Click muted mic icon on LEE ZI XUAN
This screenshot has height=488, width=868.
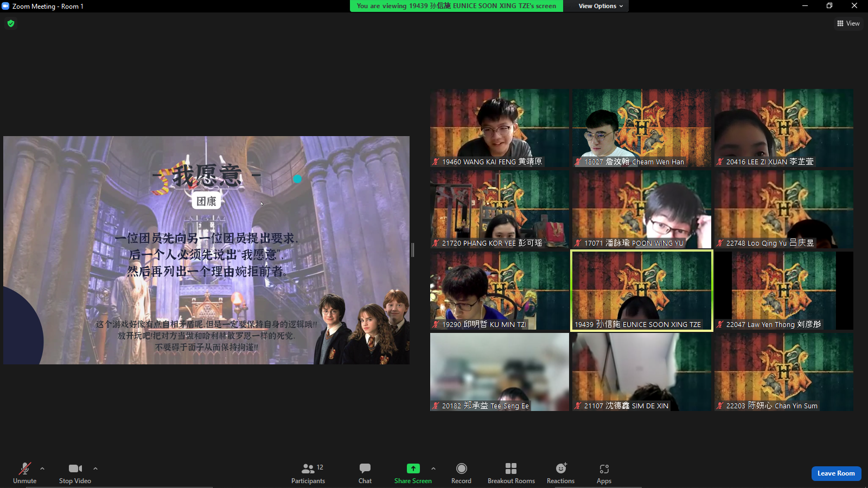tap(720, 162)
